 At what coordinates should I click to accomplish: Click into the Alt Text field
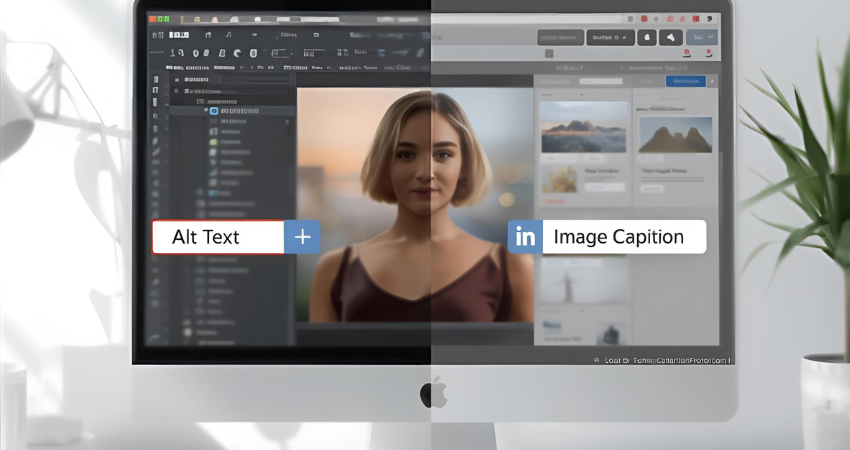[x=218, y=237]
